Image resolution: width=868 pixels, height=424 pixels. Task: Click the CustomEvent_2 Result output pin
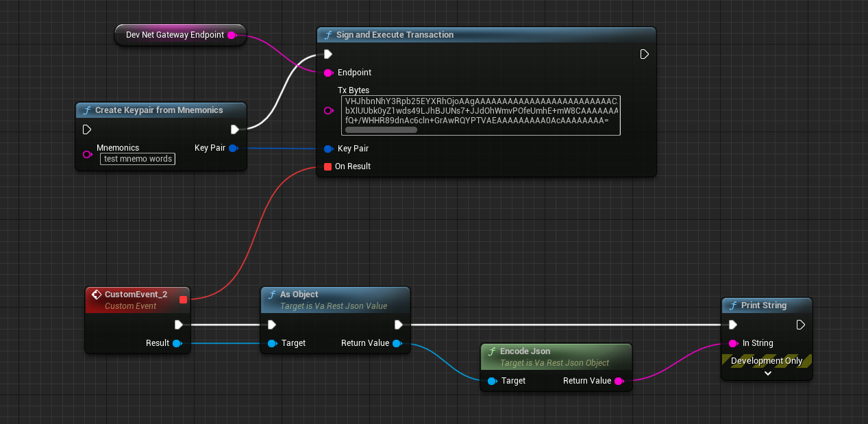click(177, 343)
